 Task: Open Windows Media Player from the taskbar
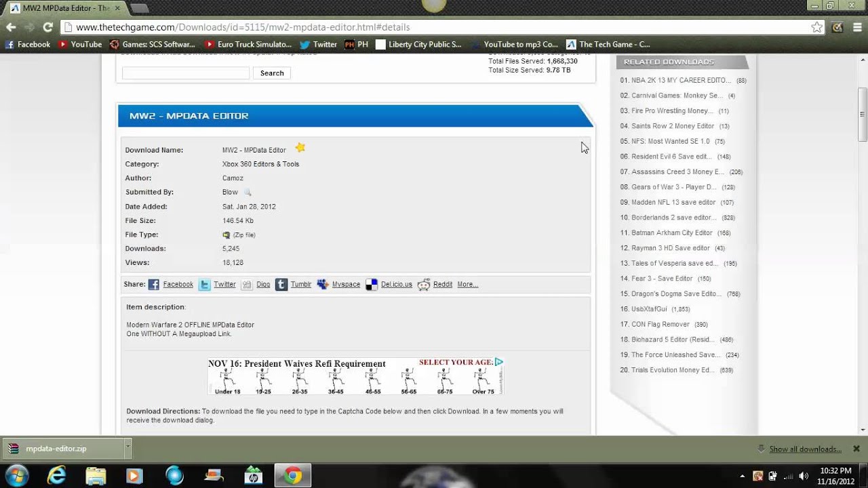[x=134, y=476]
